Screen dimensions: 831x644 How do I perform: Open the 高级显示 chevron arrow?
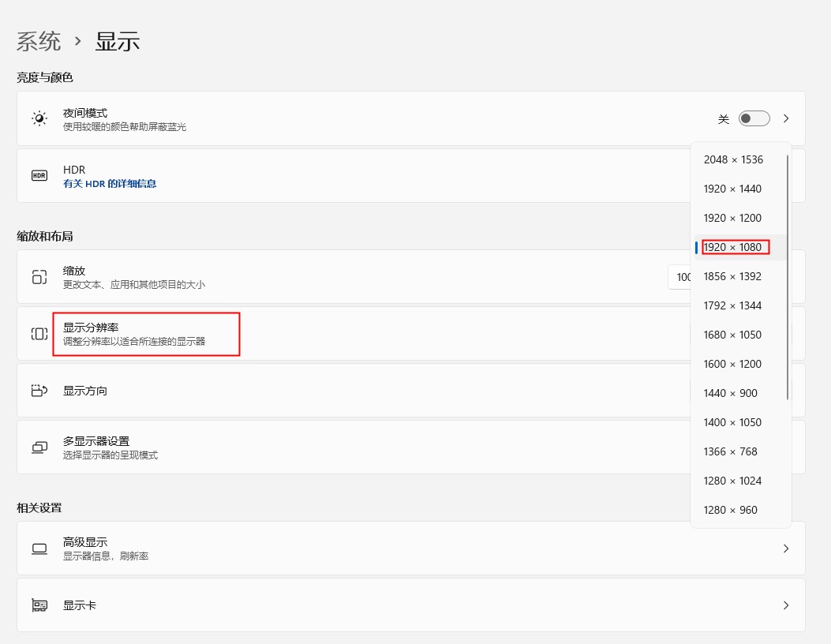point(786,549)
